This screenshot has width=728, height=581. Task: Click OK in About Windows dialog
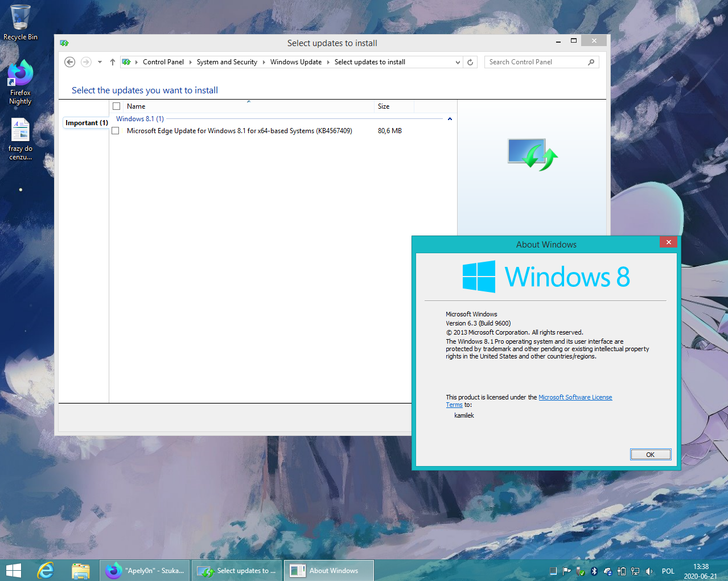(x=651, y=454)
